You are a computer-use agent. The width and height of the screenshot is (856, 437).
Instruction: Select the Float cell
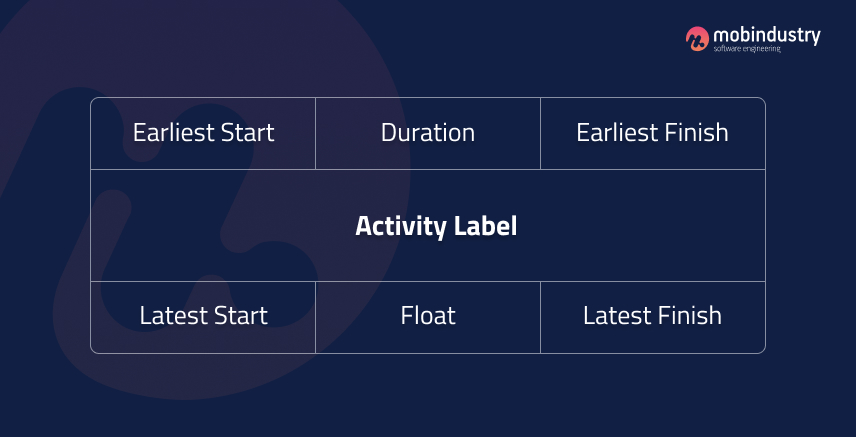click(x=428, y=317)
